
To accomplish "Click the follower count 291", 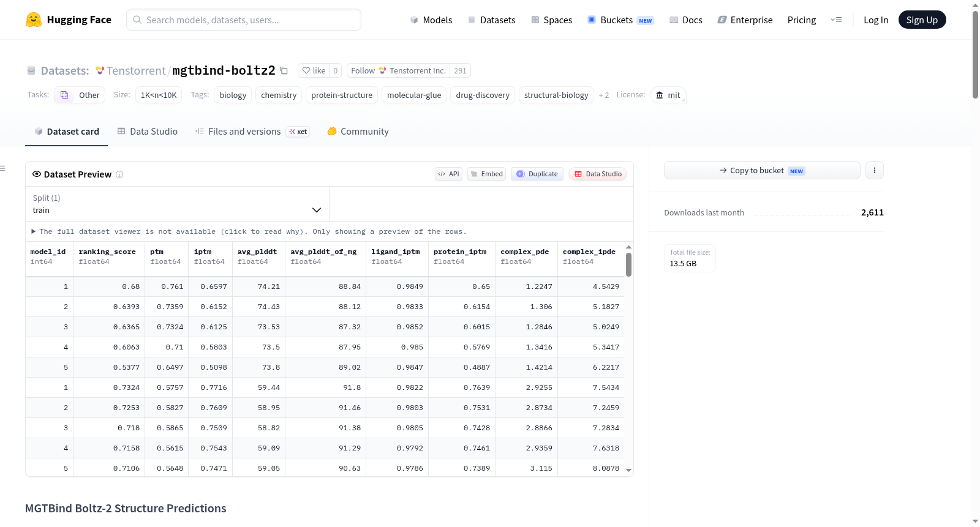I will click(x=460, y=70).
